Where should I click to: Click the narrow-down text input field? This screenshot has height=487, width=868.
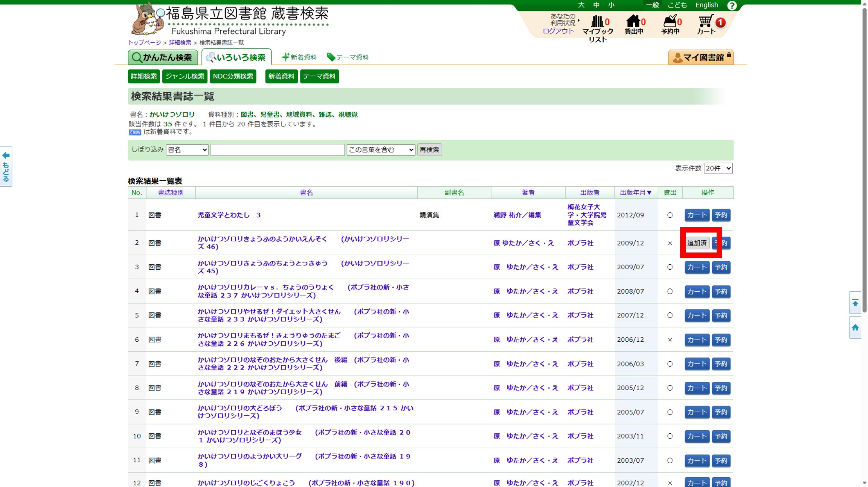click(277, 150)
